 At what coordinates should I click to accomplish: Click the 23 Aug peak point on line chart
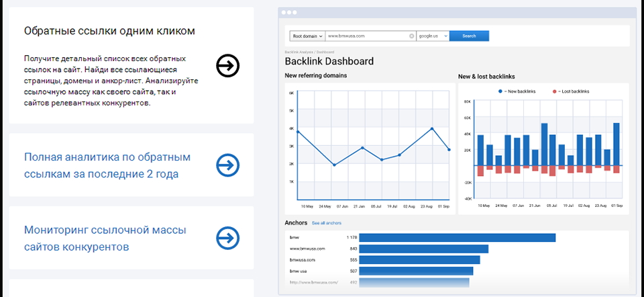(431, 129)
